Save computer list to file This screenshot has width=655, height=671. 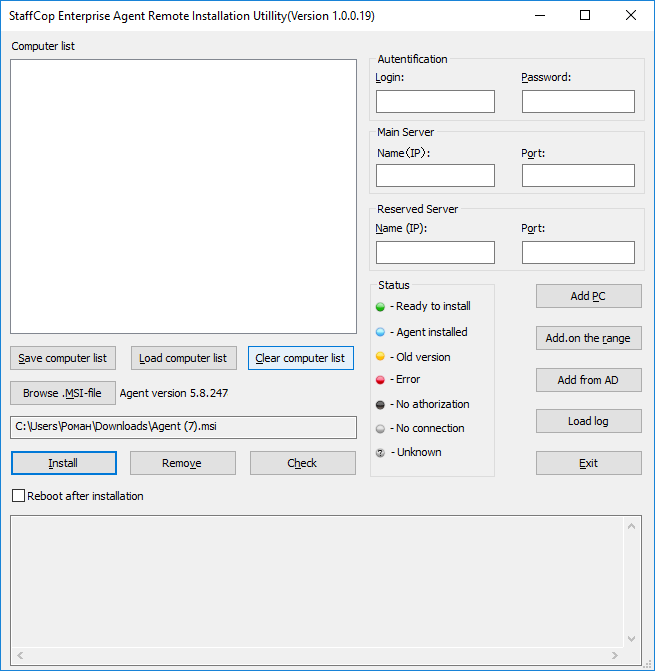(x=62, y=358)
